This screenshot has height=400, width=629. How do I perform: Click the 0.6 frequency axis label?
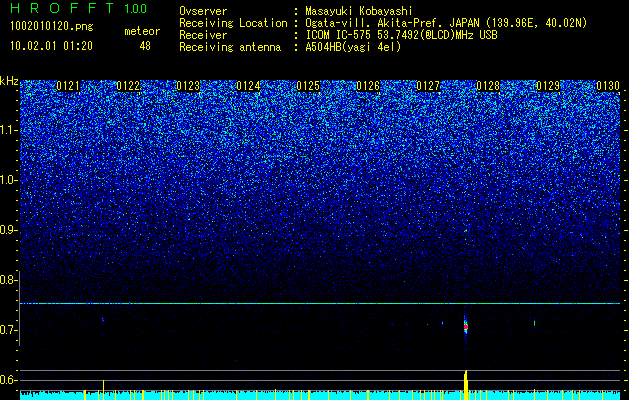tap(8, 380)
